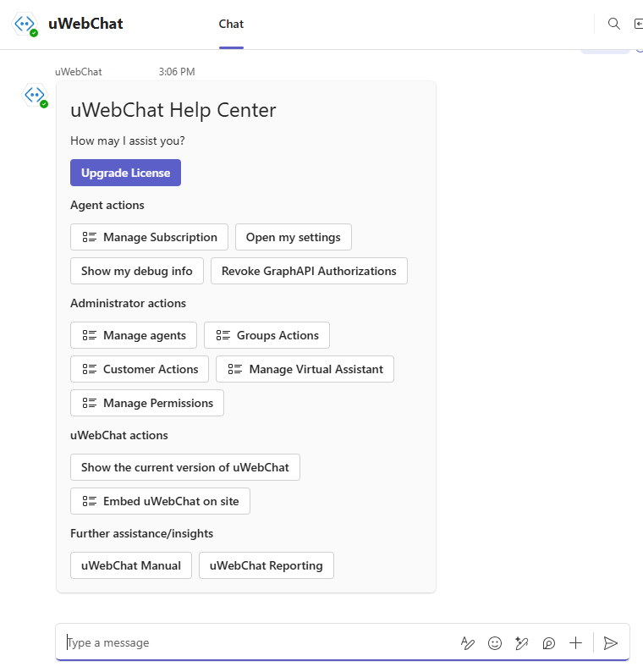The height and width of the screenshot is (672, 643).
Task: Send the message with arrow icon
Action: point(611,643)
